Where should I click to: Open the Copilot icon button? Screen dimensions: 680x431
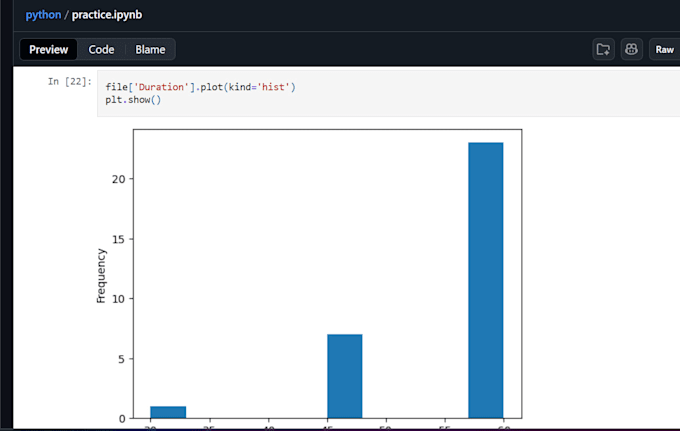pos(631,49)
